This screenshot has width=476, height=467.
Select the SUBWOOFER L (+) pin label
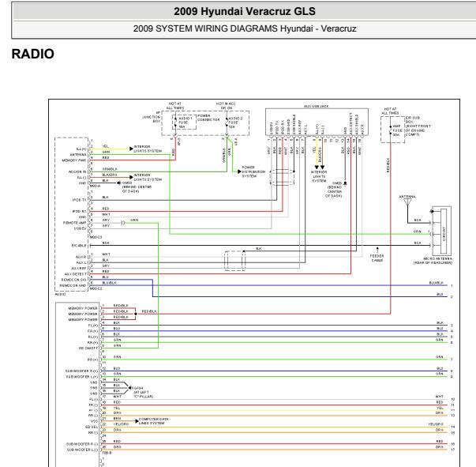pyautogui.click(x=82, y=377)
